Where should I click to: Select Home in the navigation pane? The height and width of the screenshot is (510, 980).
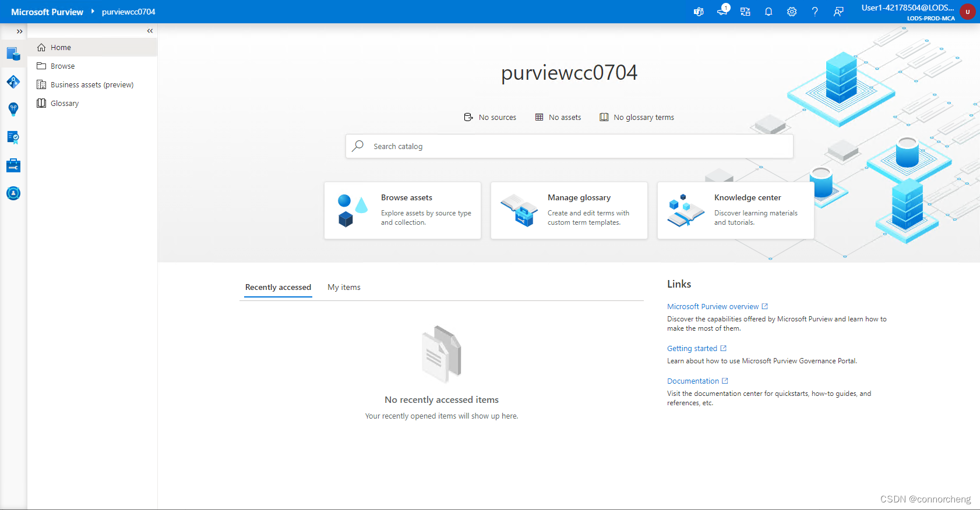93,47
